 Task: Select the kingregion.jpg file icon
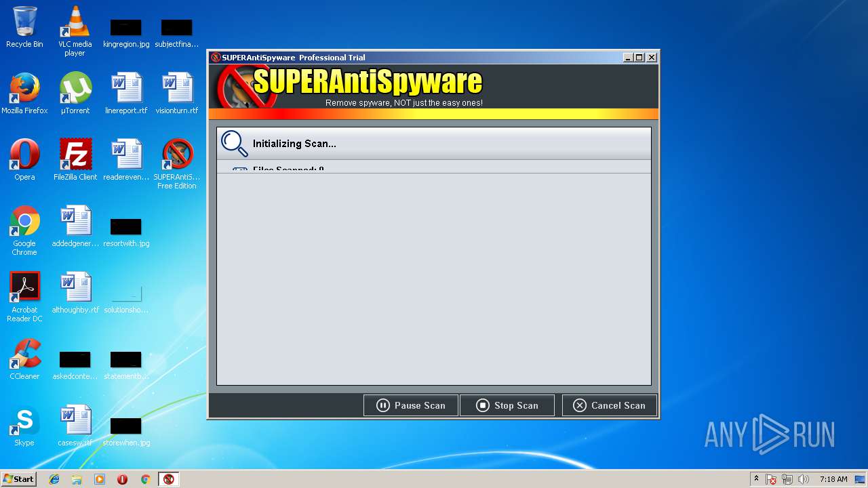tap(126, 33)
